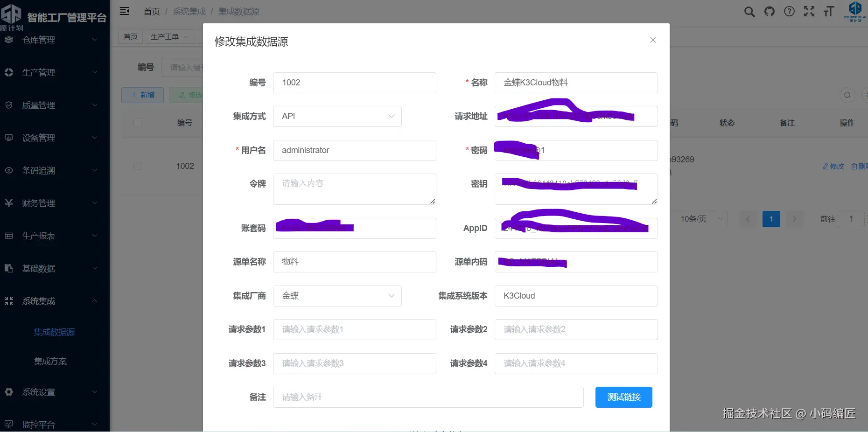This screenshot has width=868, height=432.
Task: Toggle the sidebar collapse hamburger icon
Action: tap(125, 11)
